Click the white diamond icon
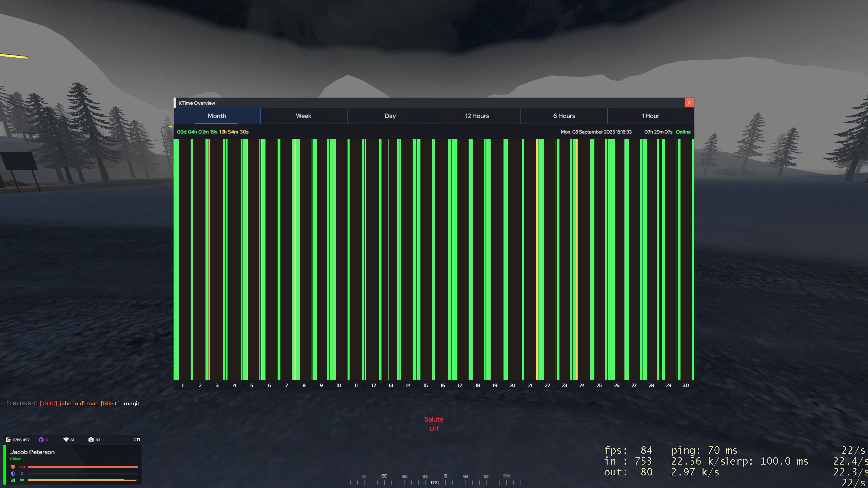The image size is (868, 488). (66, 440)
